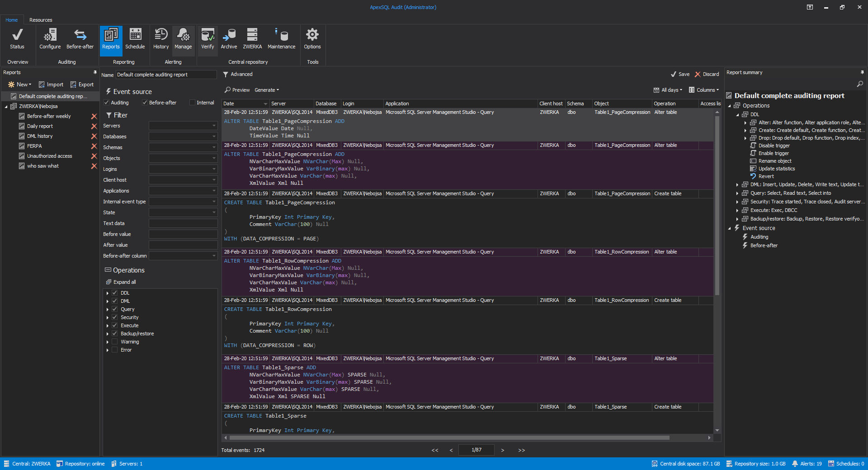The image size is (868, 470).
Task: Expand the Security operations tree node
Action: pyautogui.click(x=108, y=317)
